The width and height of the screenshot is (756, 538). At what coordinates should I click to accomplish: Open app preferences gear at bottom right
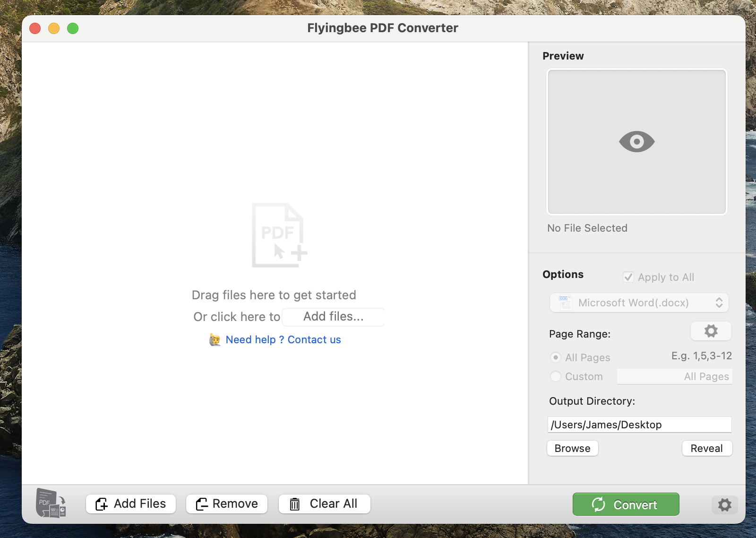click(x=724, y=505)
